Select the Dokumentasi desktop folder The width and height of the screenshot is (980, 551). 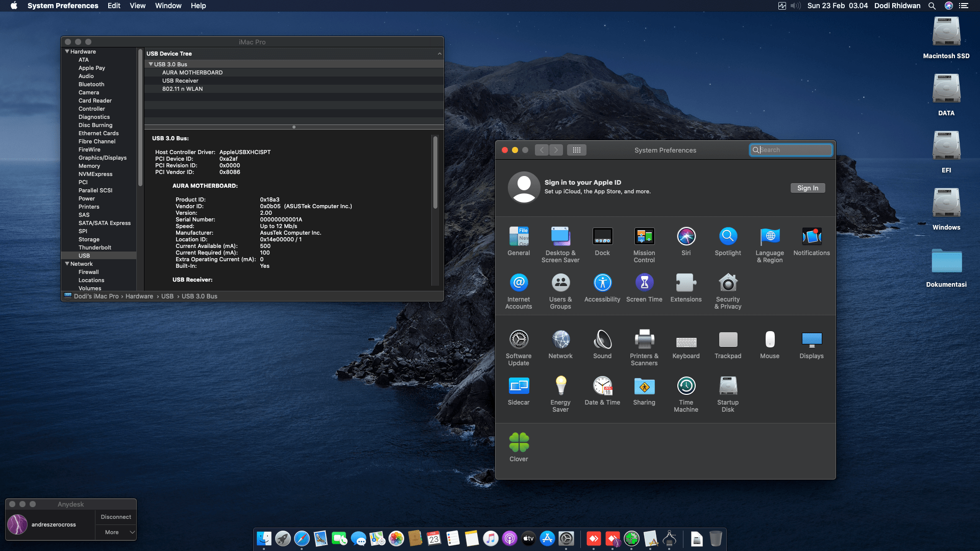(x=946, y=267)
